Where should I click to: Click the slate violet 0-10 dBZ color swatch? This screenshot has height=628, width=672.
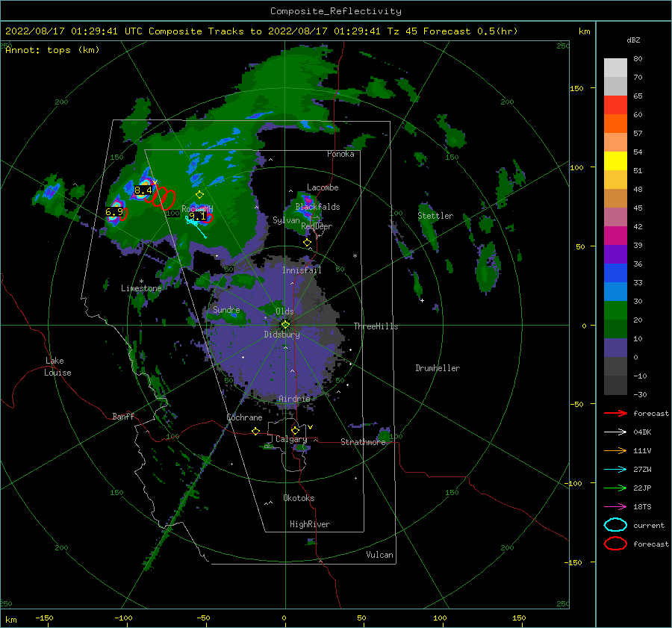pos(615,348)
